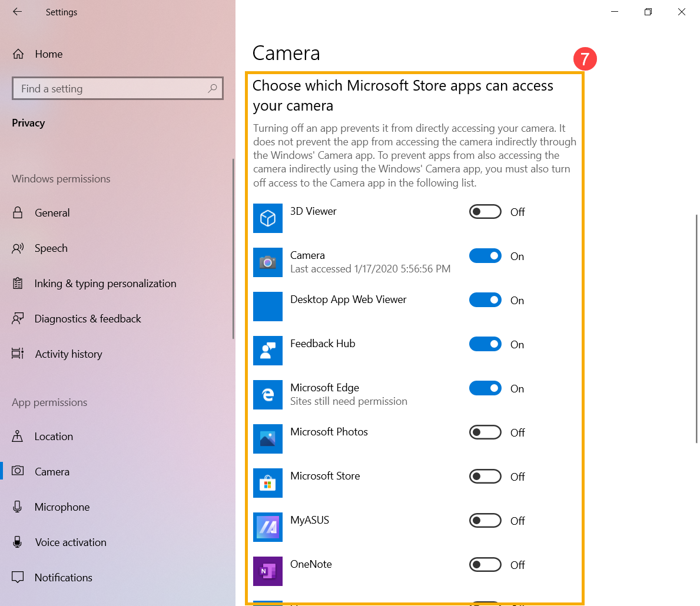
Task: Click 'Last accessed 1/17/2020 5:56:56 PM' text
Action: click(x=370, y=269)
